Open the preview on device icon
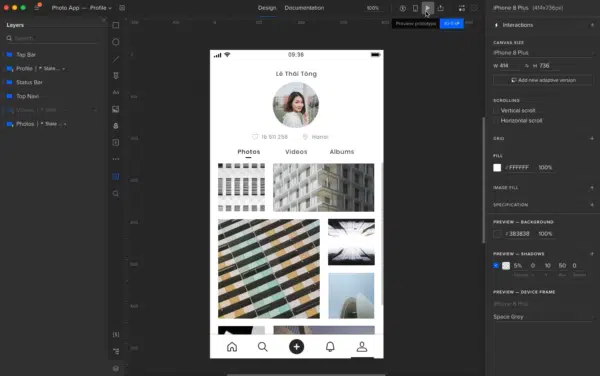The height and width of the screenshot is (376, 600). coord(415,8)
